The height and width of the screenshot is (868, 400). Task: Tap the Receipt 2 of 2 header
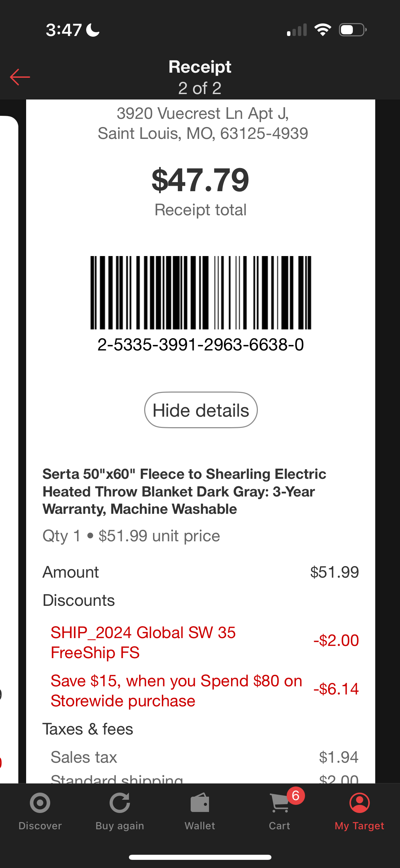(x=200, y=77)
